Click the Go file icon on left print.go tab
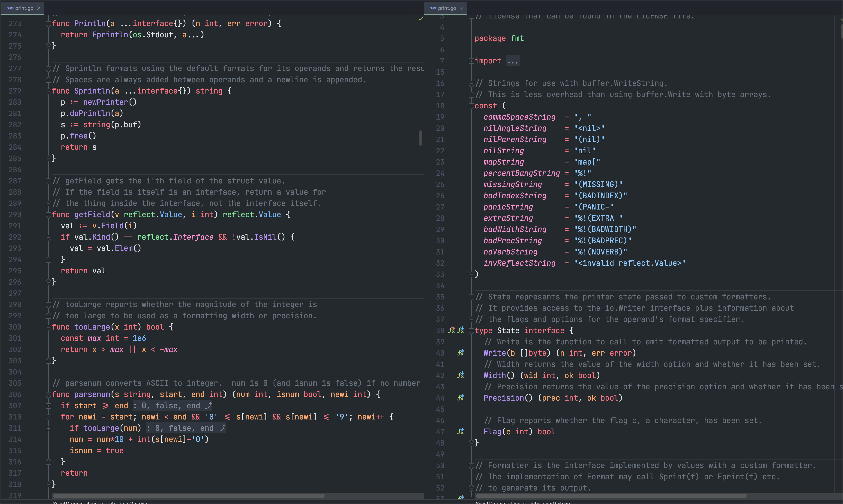The image size is (843, 504). [10, 8]
